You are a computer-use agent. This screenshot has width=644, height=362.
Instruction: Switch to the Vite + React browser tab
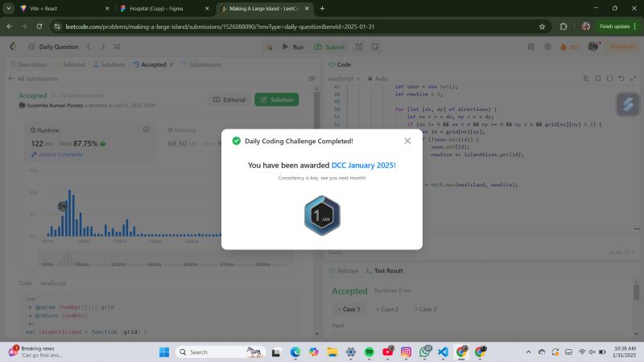tap(64, 8)
